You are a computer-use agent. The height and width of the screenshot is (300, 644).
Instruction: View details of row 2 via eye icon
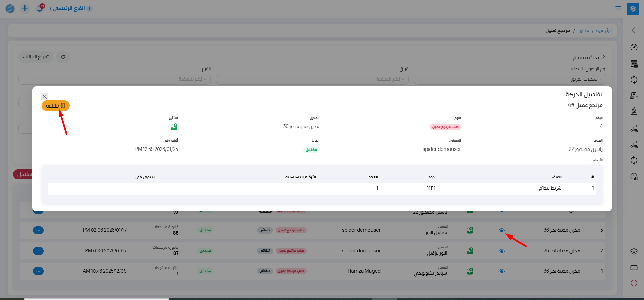coord(501,251)
